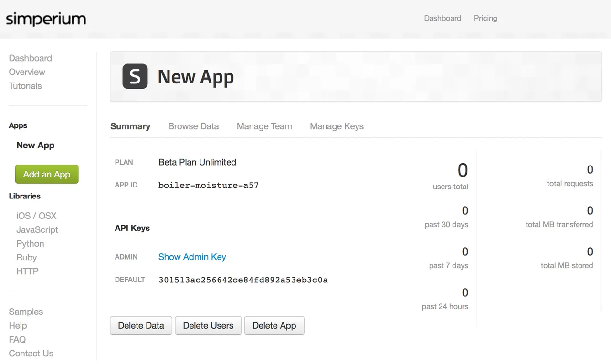Image resolution: width=611 pixels, height=364 pixels.
Task: Click the past 7 days label
Action: click(x=448, y=265)
